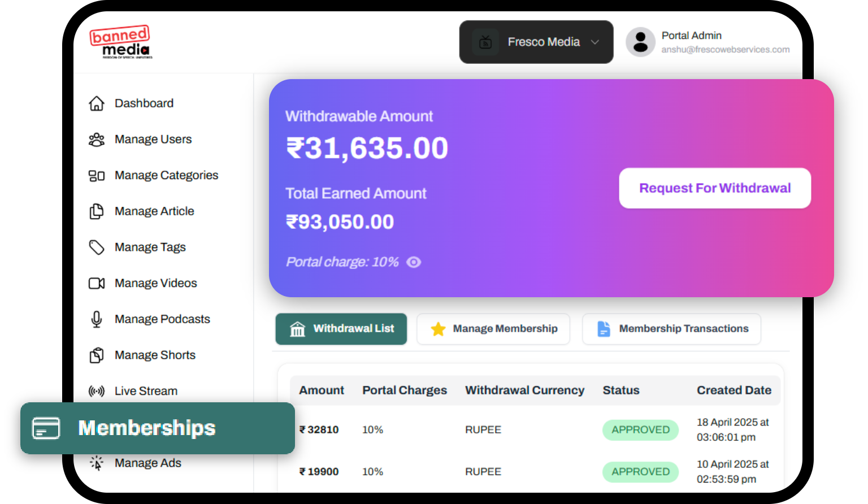868x504 pixels.
Task: Select the Manage Tags label icon
Action: point(97,247)
